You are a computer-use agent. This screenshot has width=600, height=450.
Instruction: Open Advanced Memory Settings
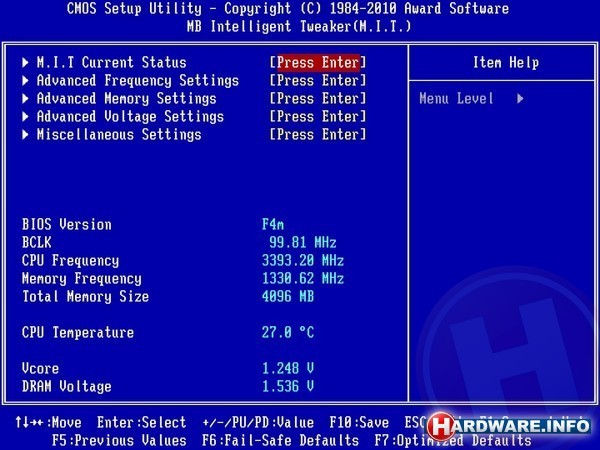[127, 98]
